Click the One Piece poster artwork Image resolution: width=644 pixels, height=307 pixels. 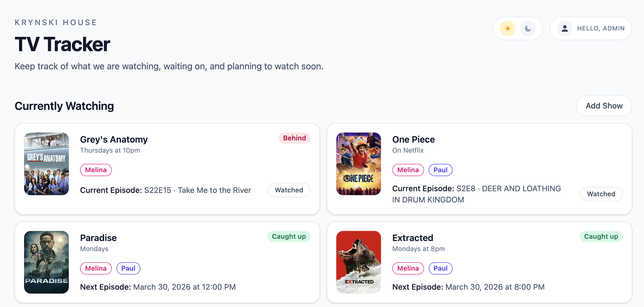(x=358, y=164)
